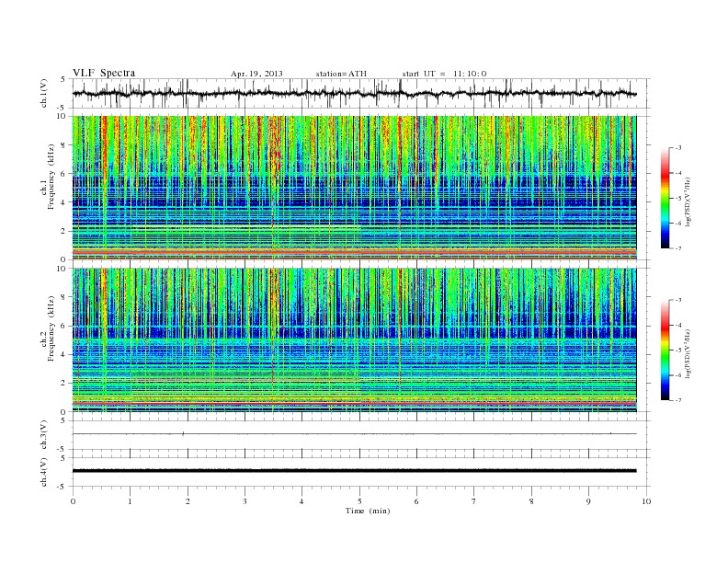Click the 'ch.1(V)' waveform axis label
Screen dimensions: 728x563
point(44,93)
